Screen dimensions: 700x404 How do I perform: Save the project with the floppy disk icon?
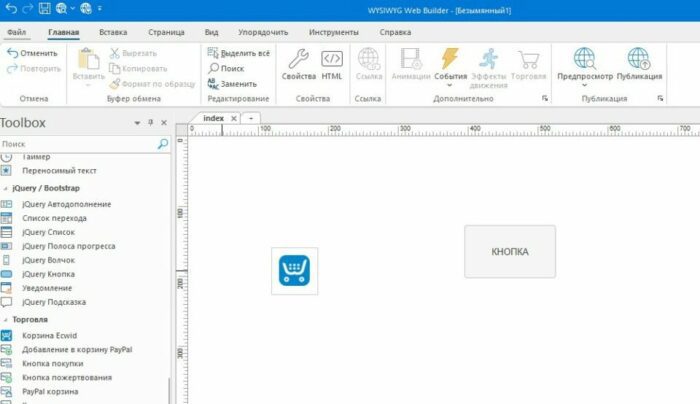coord(45,8)
